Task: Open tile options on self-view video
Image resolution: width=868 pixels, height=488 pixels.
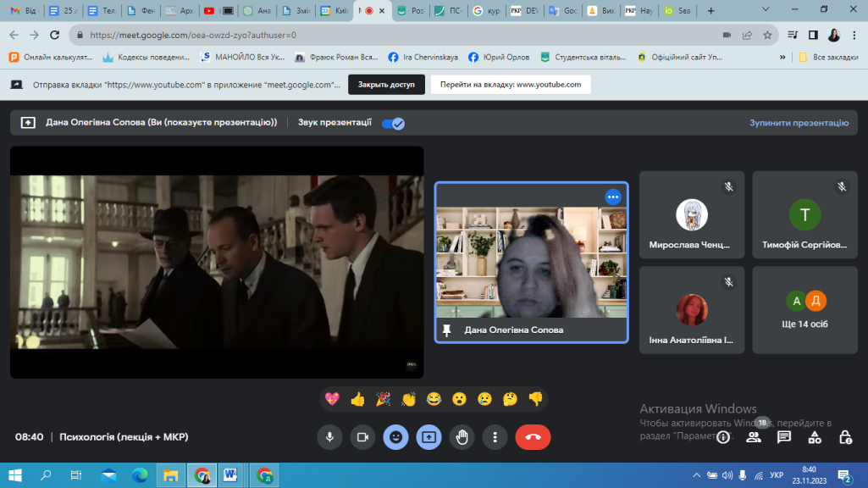Action: coord(613,197)
